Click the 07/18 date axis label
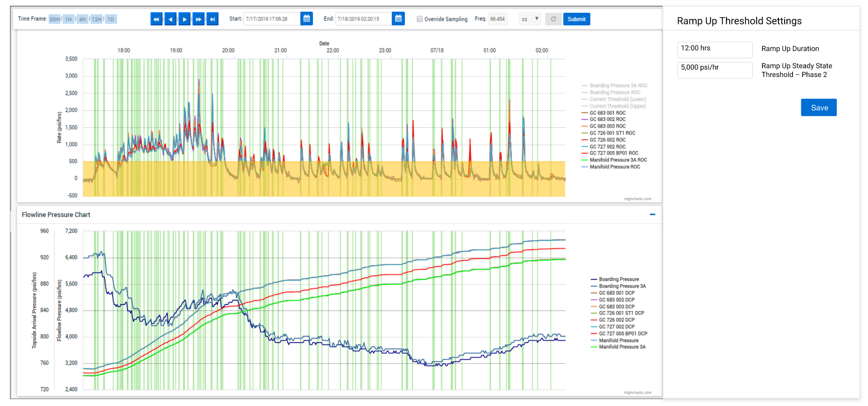 click(x=437, y=51)
